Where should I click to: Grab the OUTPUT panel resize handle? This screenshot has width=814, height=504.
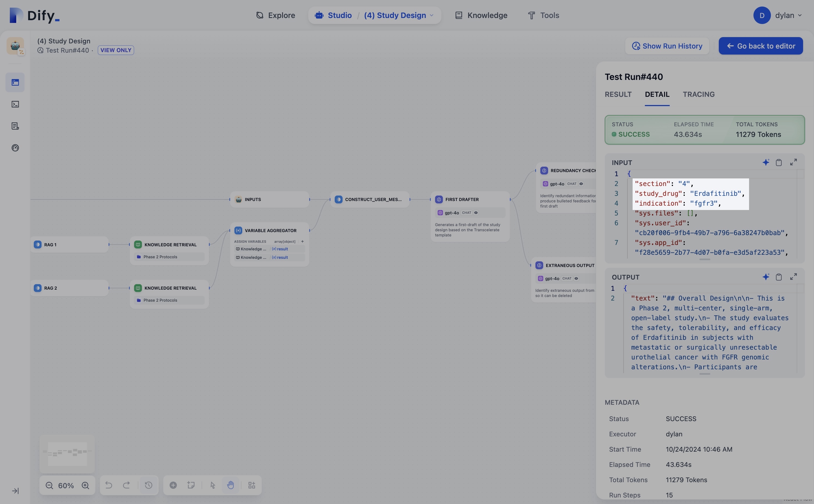click(x=704, y=374)
